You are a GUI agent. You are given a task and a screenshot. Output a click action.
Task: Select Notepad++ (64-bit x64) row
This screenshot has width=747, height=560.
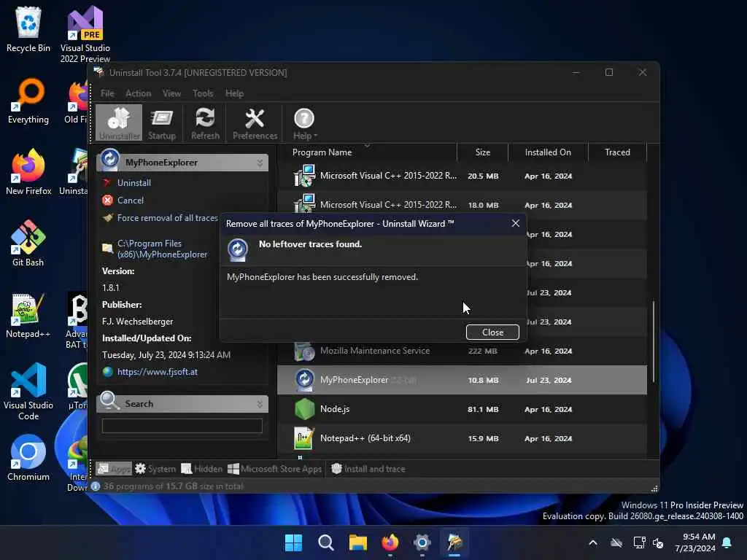pos(462,438)
